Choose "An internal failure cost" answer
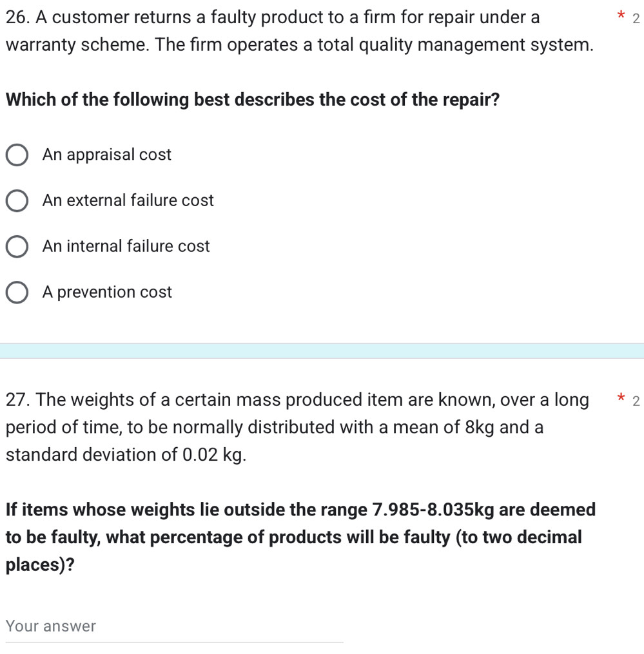 pos(16,246)
